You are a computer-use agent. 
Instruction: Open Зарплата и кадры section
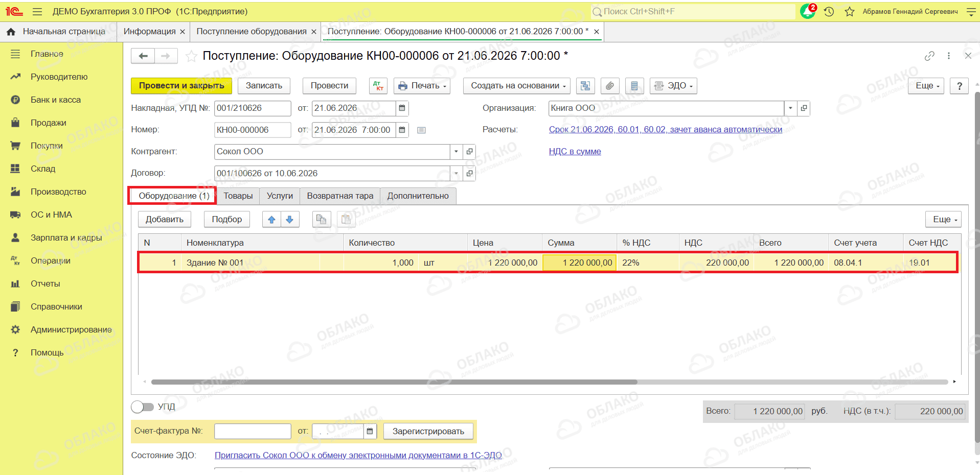[66, 238]
